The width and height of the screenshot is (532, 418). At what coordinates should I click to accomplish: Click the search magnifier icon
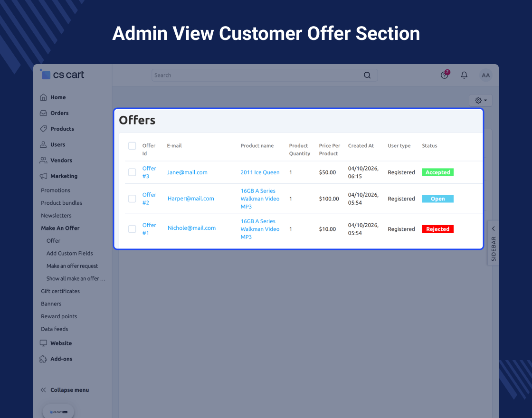point(367,75)
